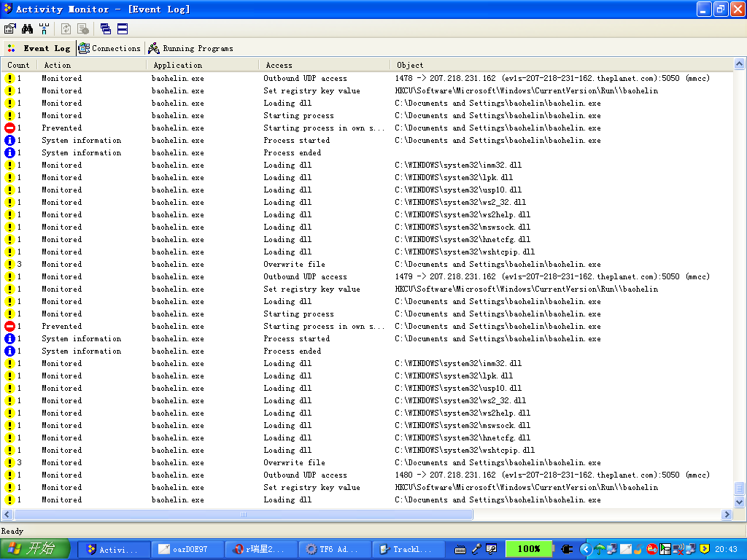The image size is (747, 560).
Task: Expand hidden tray icons with the arrow
Action: pos(586,550)
